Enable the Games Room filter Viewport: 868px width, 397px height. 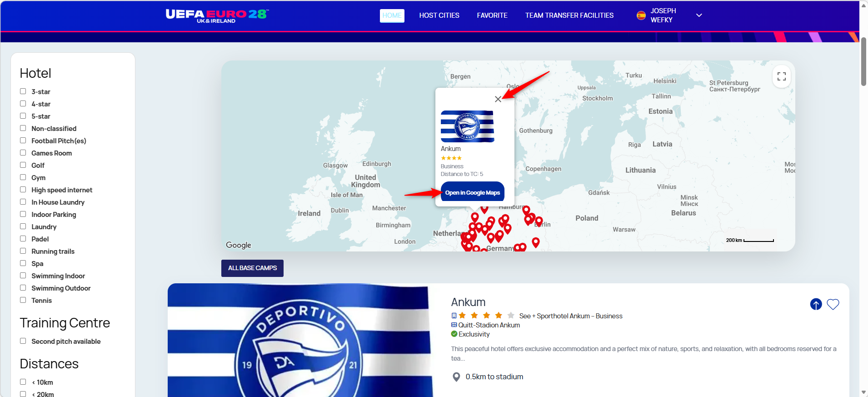pos(23,153)
